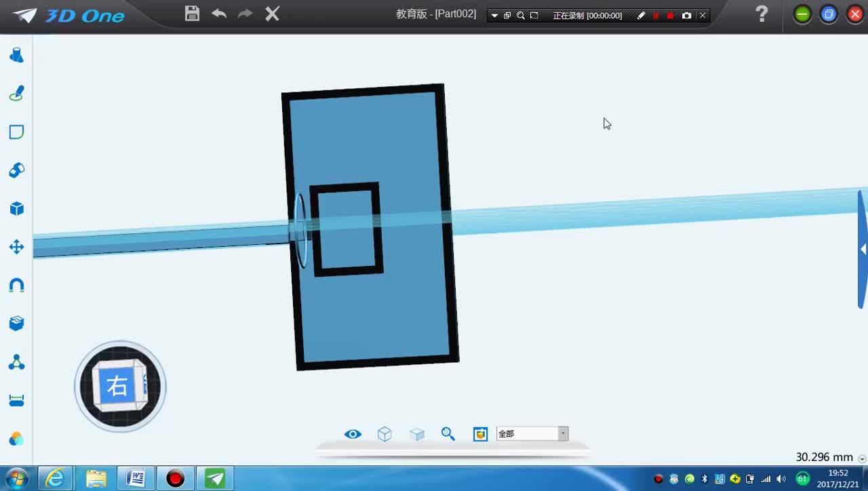The width and height of the screenshot is (868, 491).
Task: Open the 全部 filter dropdown
Action: pyautogui.click(x=532, y=434)
